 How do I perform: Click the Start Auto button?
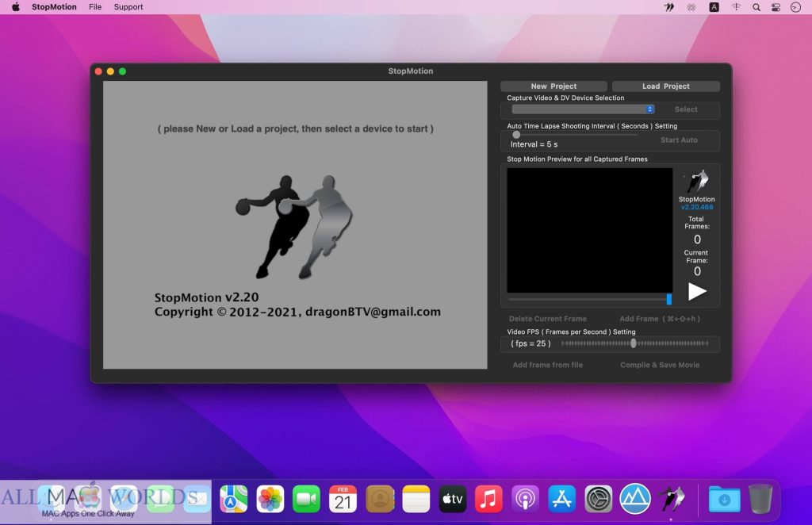(x=679, y=140)
